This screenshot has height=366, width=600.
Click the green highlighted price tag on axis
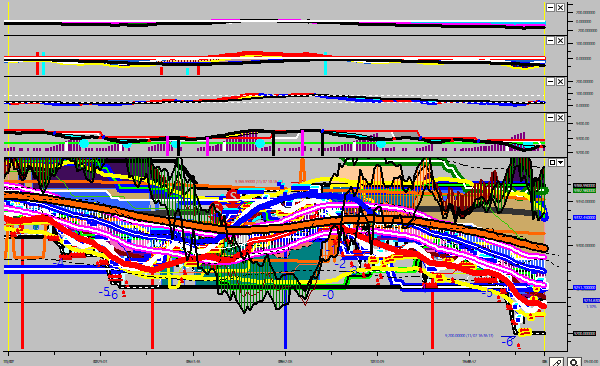584,190
